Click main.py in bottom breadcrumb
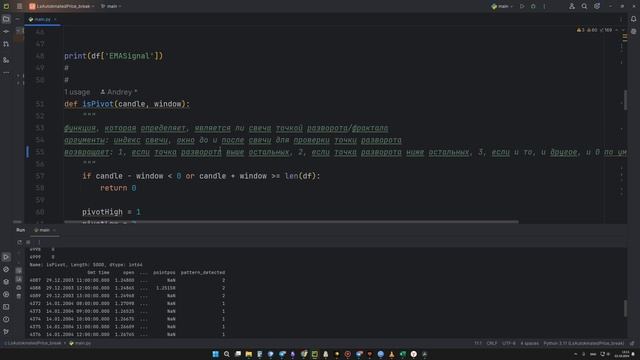 80,343
